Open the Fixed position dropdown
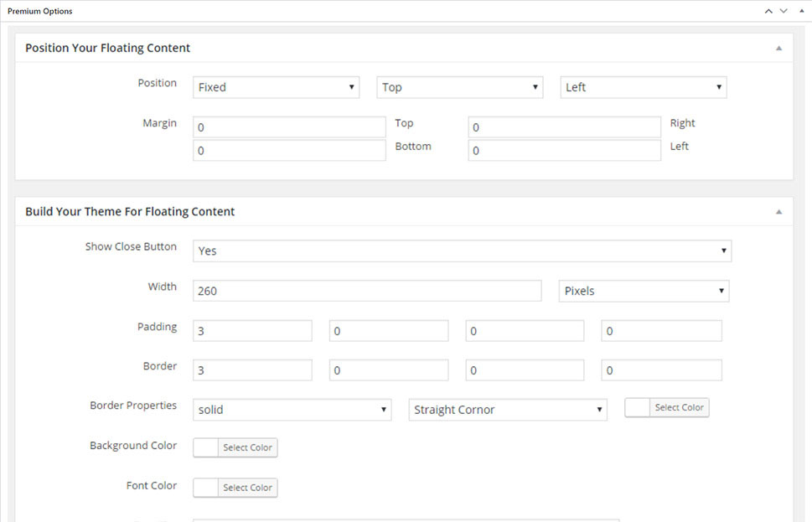Screen dimensions: 812x522 pyautogui.click(x=276, y=87)
